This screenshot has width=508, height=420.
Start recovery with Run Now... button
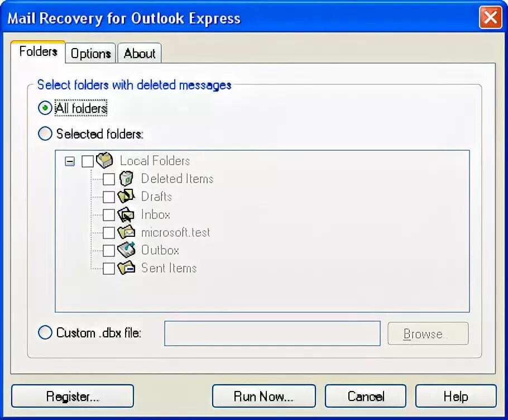(x=263, y=396)
